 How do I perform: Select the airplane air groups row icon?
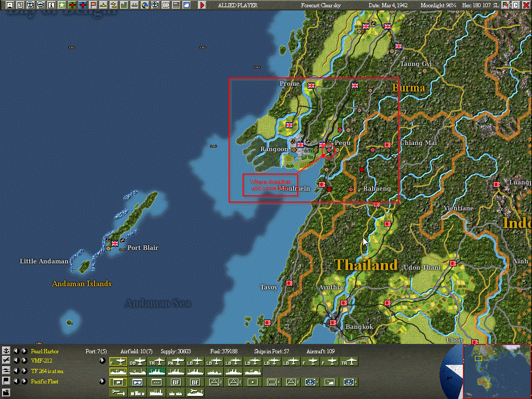(x=6, y=361)
